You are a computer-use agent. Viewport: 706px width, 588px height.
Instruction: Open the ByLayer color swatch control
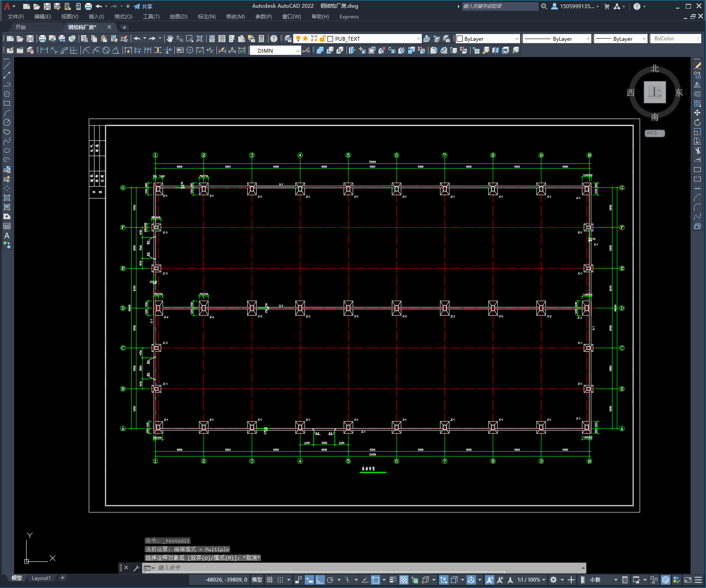pyautogui.click(x=488, y=39)
